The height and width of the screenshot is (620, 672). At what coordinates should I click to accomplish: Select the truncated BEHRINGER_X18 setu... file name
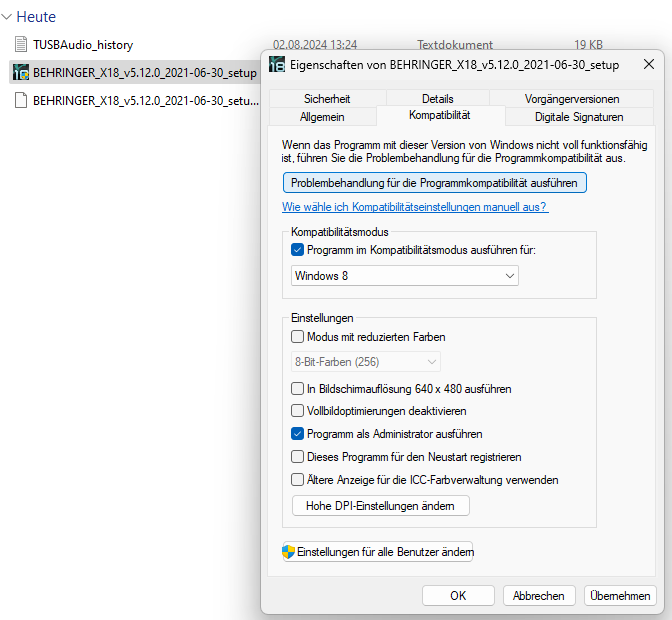[146, 101]
